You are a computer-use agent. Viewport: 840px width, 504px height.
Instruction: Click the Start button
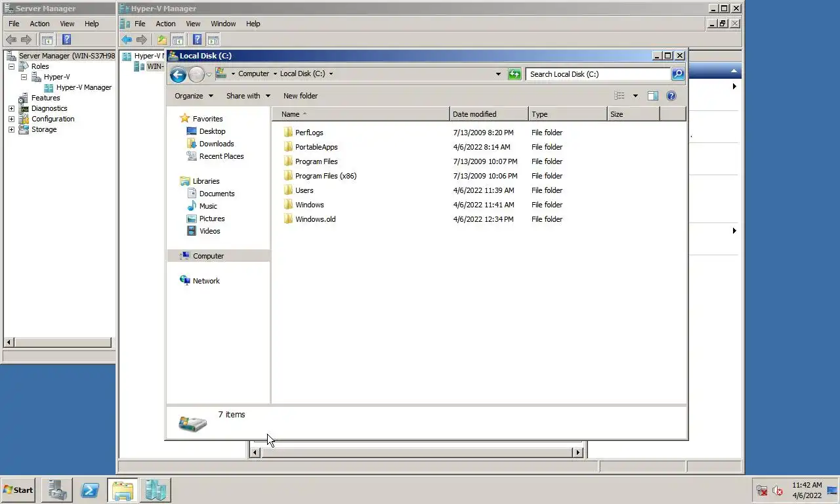(18, 490)
